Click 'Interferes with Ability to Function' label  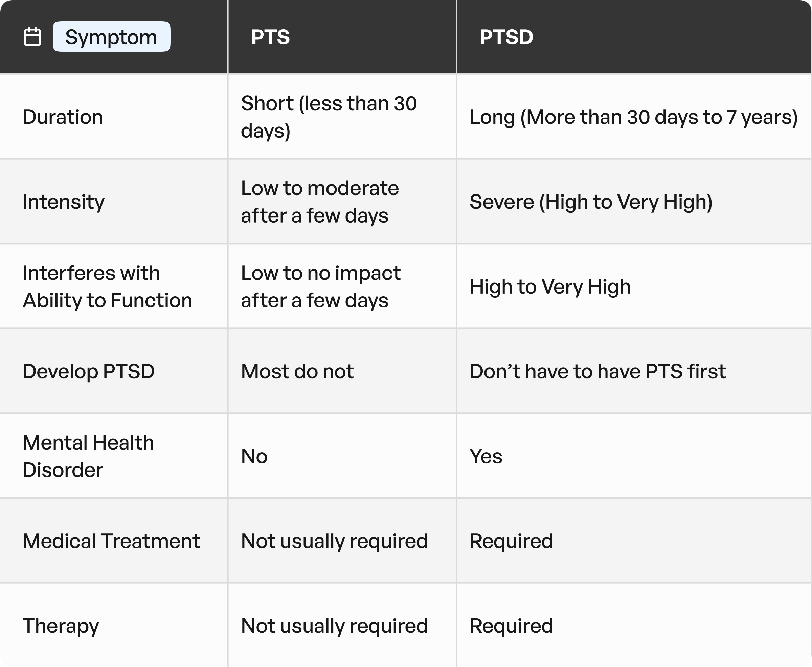pos(108,286)
